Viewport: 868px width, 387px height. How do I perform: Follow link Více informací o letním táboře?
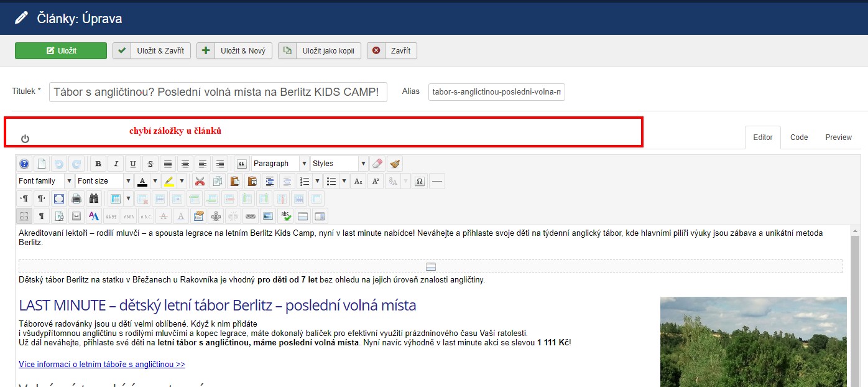pos(102,365)
